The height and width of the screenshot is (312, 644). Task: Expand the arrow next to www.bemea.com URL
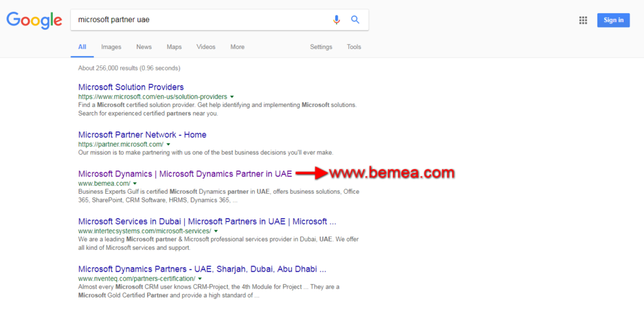point(135,184)
